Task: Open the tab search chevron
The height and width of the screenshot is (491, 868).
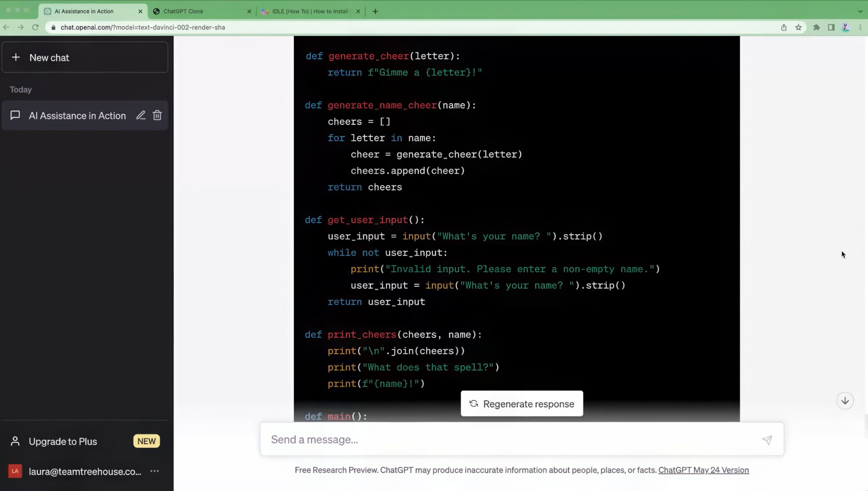Action: pyautogui.click(x=860, y=11)
